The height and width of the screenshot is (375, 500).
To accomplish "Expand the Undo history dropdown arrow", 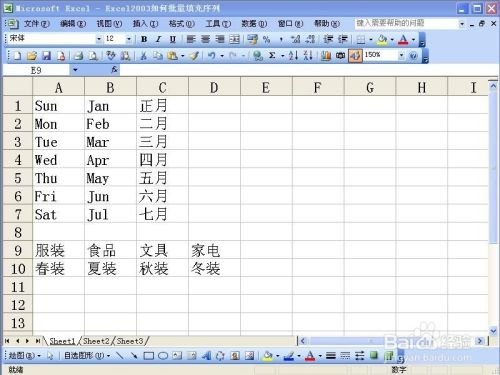I will (222, 56).
